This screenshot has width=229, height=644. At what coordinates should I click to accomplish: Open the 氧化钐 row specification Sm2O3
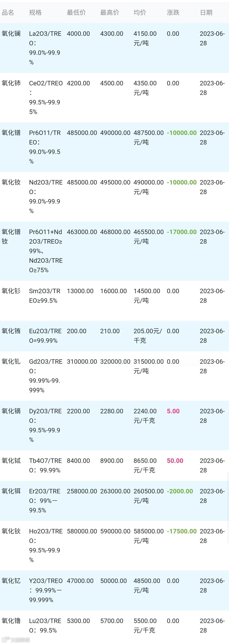(45, 296)
